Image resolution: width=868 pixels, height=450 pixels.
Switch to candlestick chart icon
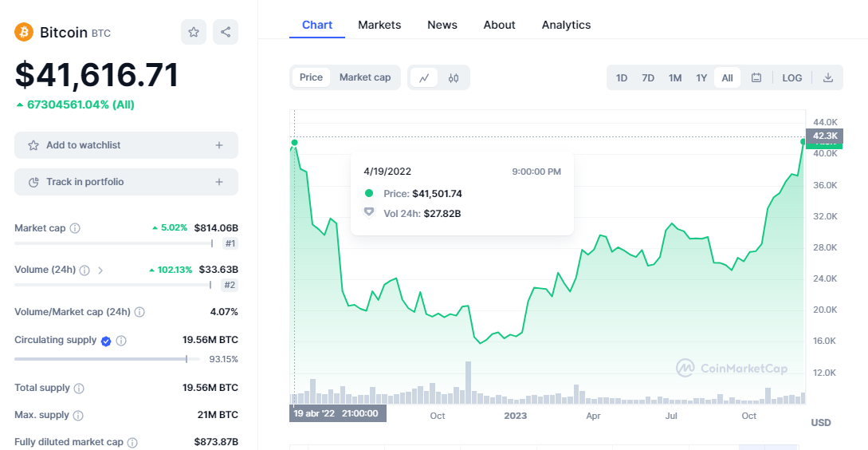[x=454, y=77]
